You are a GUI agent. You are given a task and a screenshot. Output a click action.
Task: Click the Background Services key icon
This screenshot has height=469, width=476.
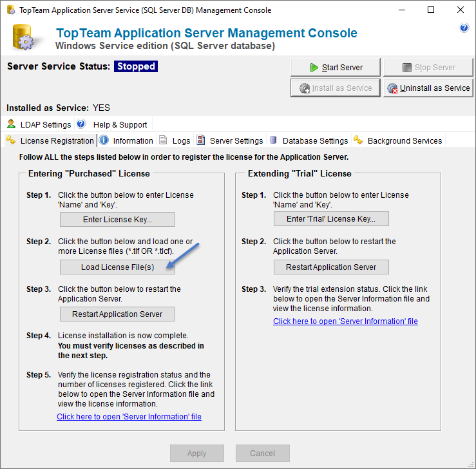pyautogui.click(x=358, y=140)
